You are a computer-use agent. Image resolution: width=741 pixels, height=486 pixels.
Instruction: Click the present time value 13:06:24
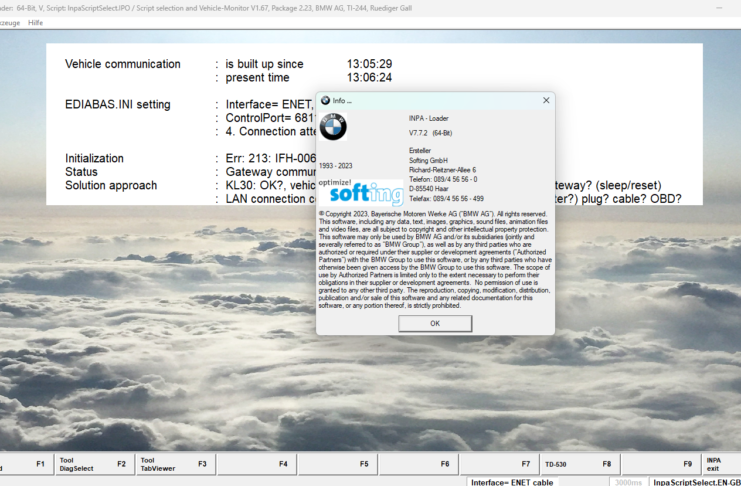[x=369, y=78]
